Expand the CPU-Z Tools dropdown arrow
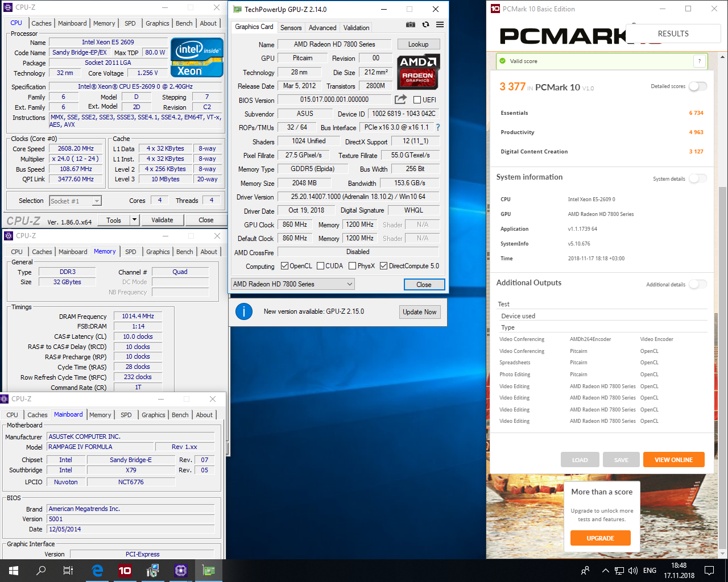 (134, 220)
